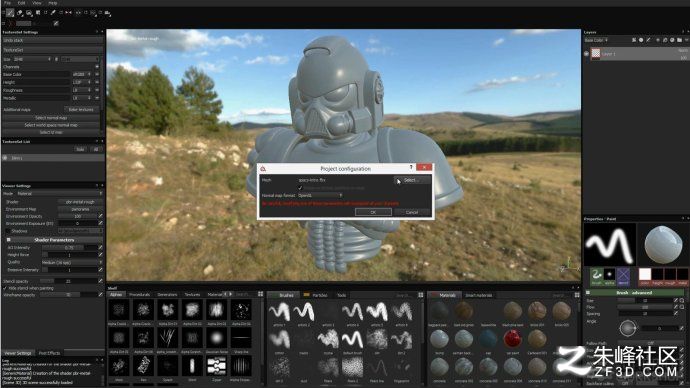Open the Normal map format dropdown
Image resolution: width=690 pixels, height=388 pixels.
tap(320, 195)
